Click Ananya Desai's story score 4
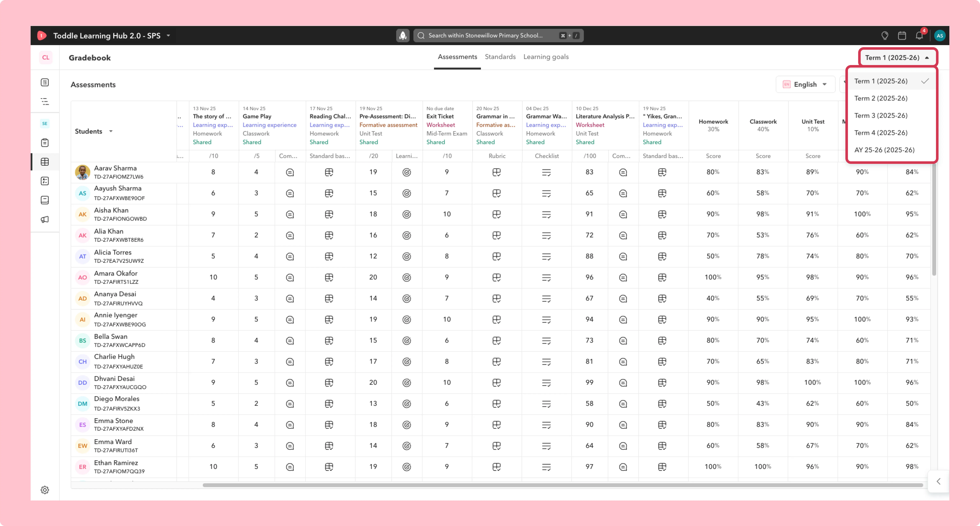 point(213,299)
